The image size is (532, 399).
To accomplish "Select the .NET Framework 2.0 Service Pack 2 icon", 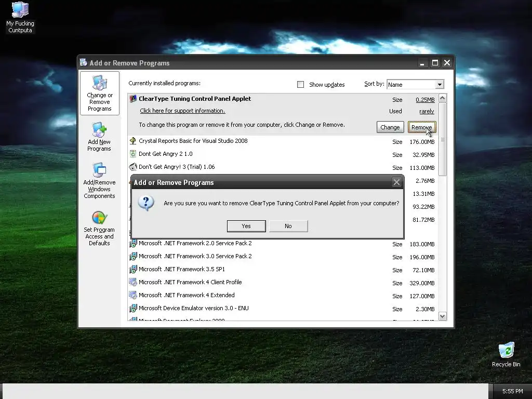I will tap(133, 243).
